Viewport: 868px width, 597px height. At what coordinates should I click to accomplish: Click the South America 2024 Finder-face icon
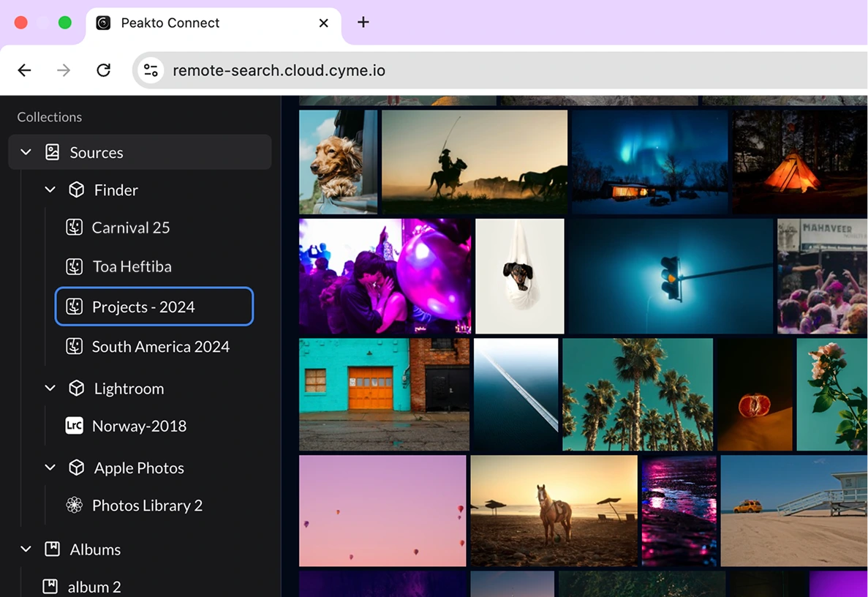(74, 346)
